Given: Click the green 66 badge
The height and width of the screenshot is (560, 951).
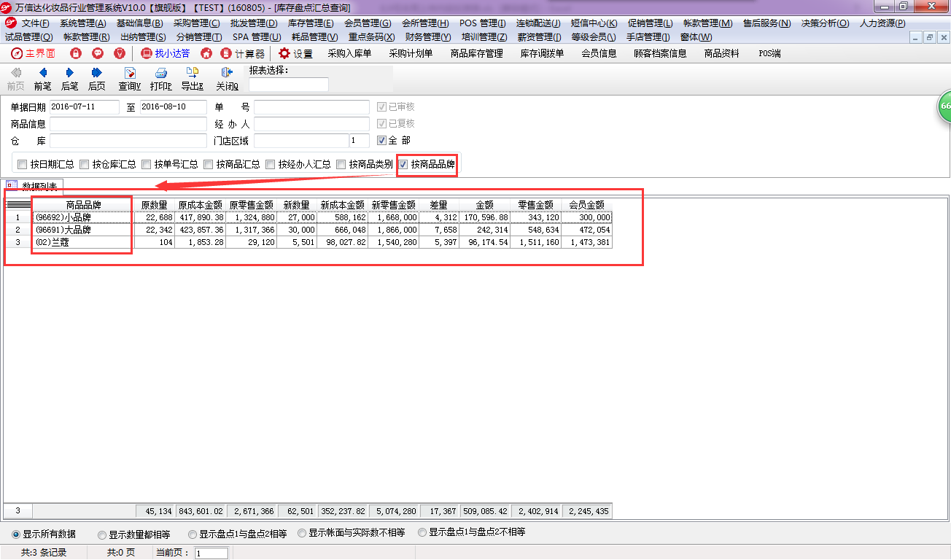Looking at the screenshot, I should 944,106.
